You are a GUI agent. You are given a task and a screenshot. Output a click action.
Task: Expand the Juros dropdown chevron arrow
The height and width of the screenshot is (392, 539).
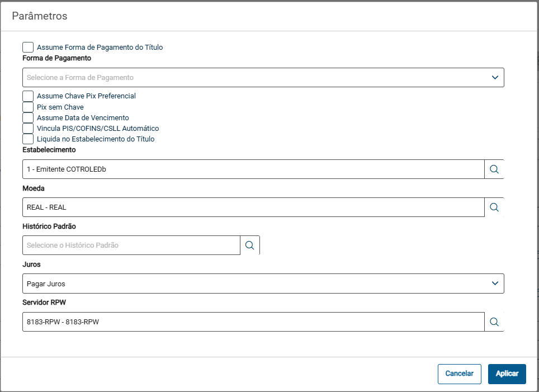point(494,284)
